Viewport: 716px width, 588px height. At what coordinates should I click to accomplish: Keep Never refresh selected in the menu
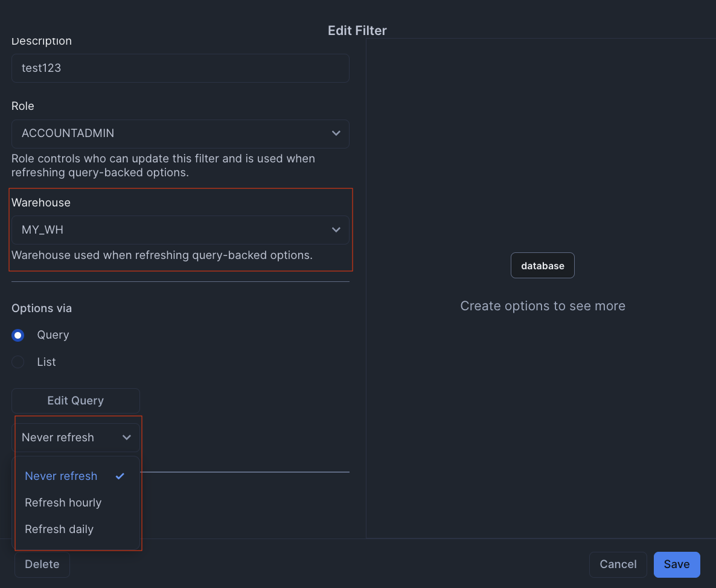pyautogui.click(x=61, y=476)
